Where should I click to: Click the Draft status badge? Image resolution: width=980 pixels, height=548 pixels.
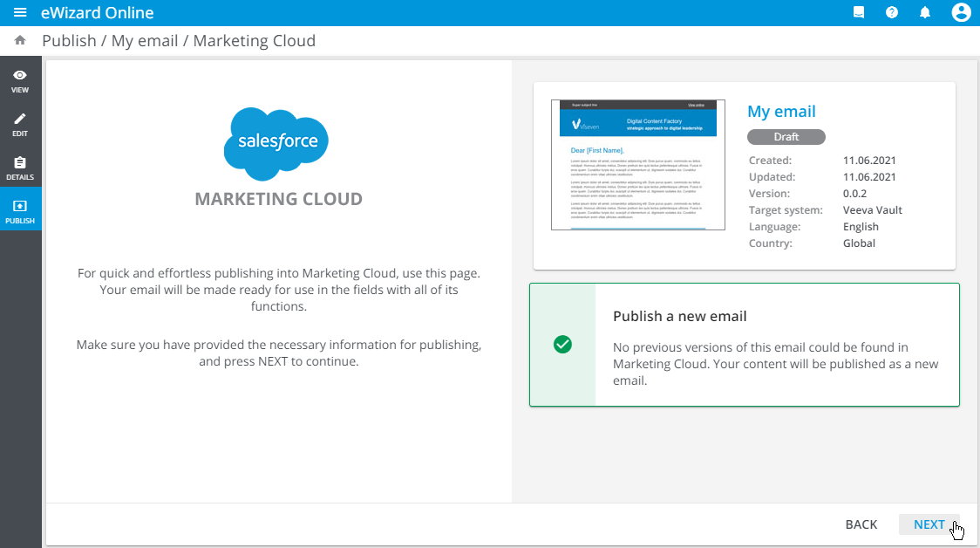pos(786,137)
